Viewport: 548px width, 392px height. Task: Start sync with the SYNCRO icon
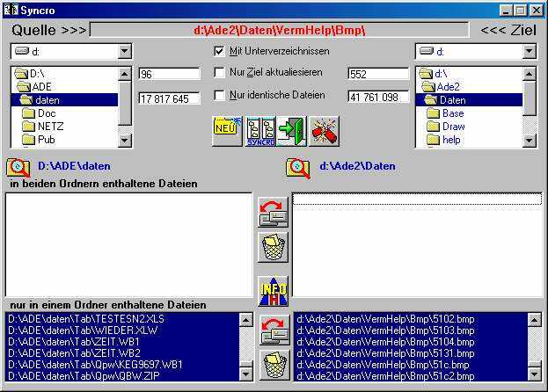(259, 130)
